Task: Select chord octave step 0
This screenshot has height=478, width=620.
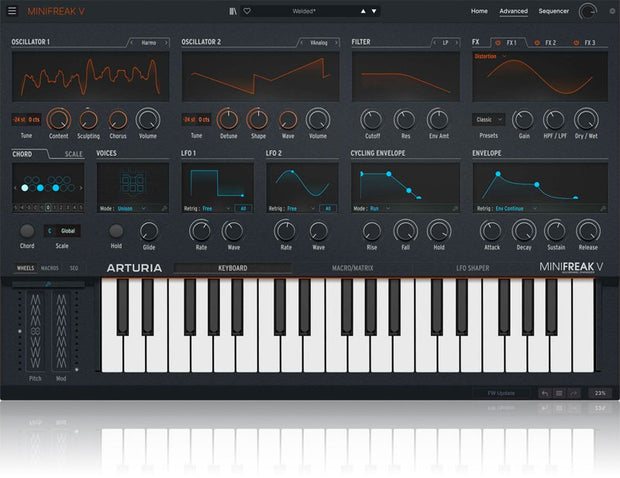Action: (x=48, y=207)
